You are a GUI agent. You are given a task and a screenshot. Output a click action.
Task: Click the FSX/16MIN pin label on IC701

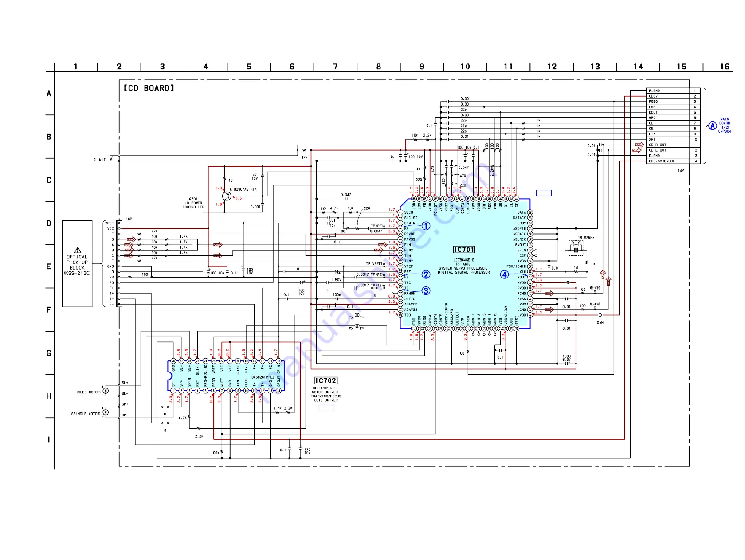pyautogui.click(x=516, y=266)
